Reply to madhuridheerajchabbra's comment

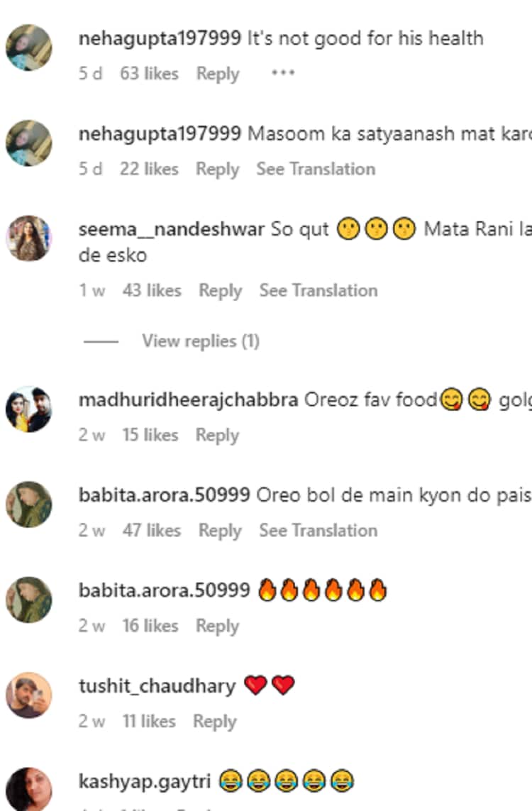[x=217, y=435]
